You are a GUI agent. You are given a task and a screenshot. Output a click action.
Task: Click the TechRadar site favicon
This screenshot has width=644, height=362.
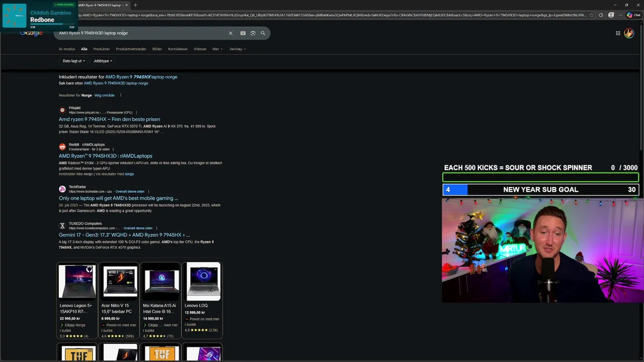pos(62,189)
